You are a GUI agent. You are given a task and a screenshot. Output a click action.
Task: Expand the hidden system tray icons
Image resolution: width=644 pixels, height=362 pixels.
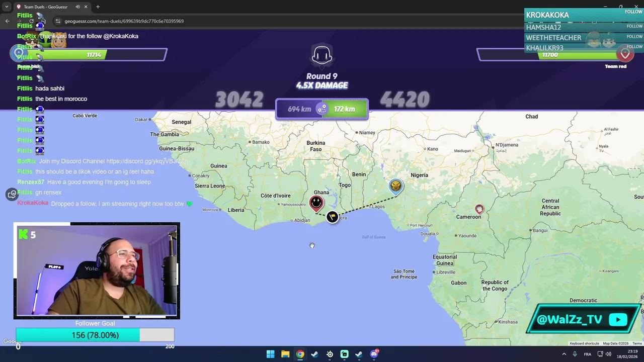(x=563, y=354)
